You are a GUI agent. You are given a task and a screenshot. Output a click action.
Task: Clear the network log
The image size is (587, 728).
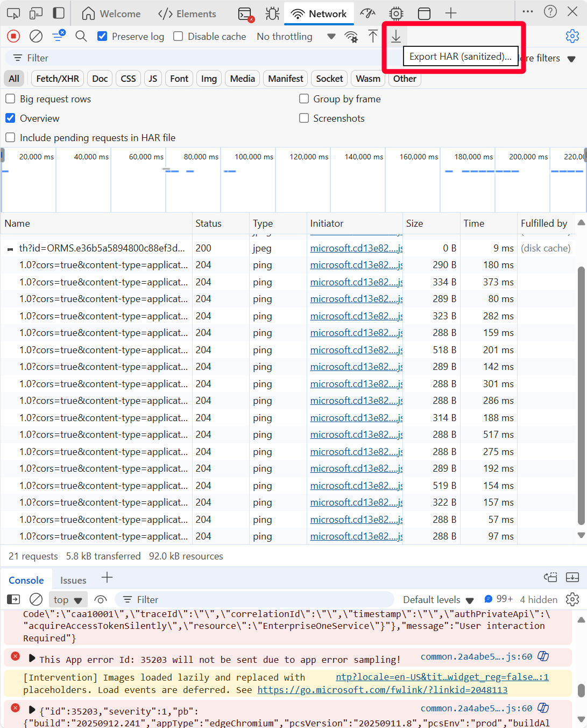click(36, 36)
